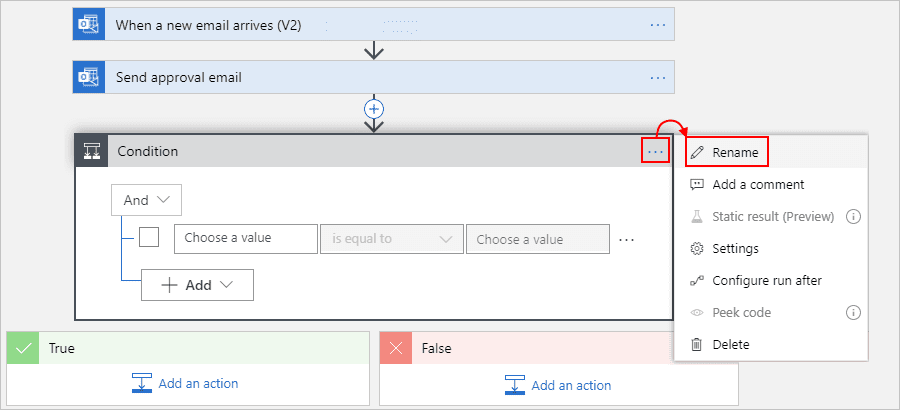Click the info icon beside Static result
The height and width of the screenshot is (410, 900).
click(854, 216)
